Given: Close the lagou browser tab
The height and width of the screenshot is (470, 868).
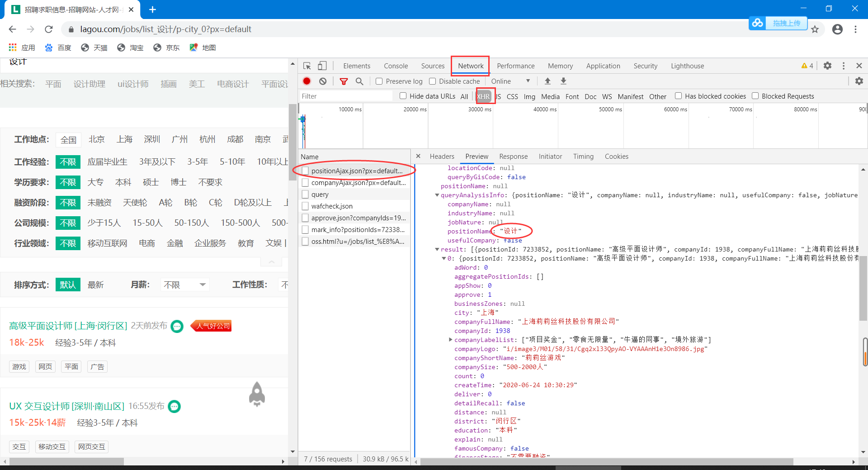Looking at the screenshot, I should pos(131,9).
